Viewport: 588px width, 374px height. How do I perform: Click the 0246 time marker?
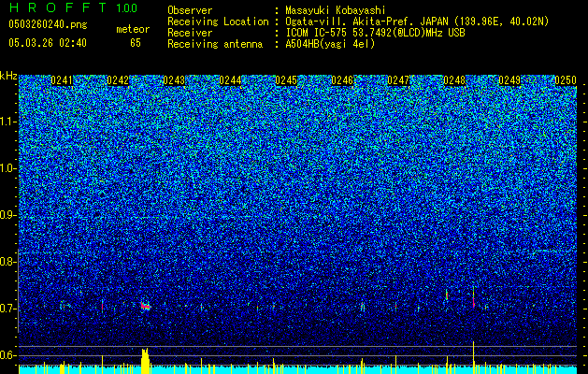tap(342, 80)
